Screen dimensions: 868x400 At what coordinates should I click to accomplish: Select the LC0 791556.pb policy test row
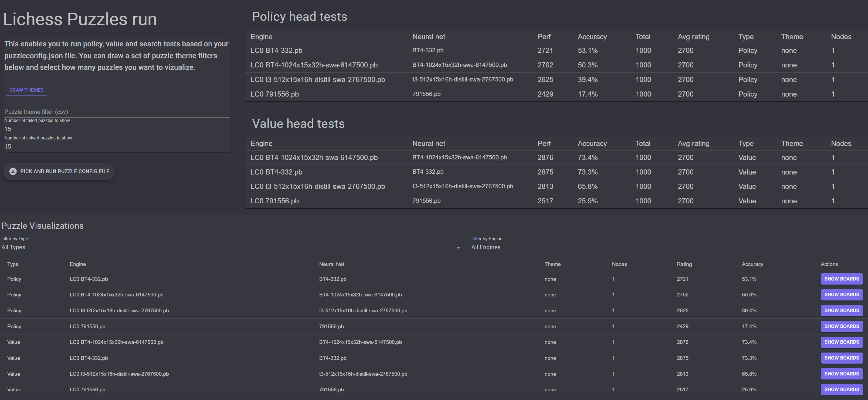pyautogui.click(x=404, y=94)
